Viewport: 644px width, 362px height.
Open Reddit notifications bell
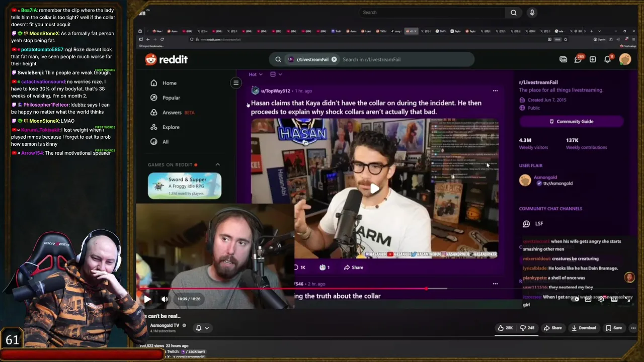(608, 59)
